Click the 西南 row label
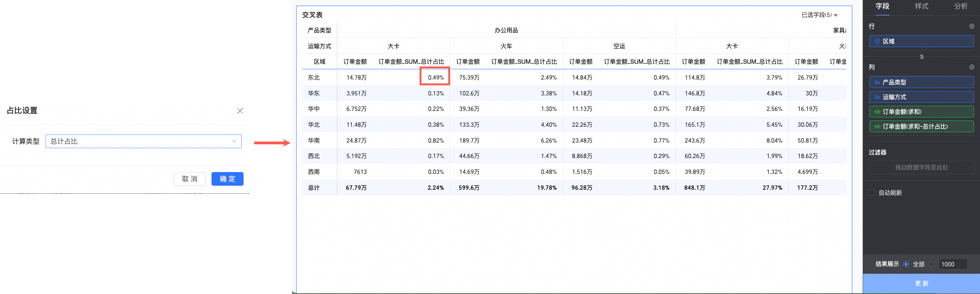Viewport: 980px width, 294px height. click(314, 172)
